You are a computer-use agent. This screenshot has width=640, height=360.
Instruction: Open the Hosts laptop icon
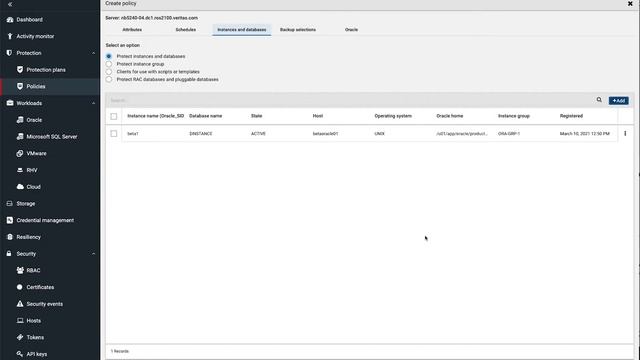20,320
